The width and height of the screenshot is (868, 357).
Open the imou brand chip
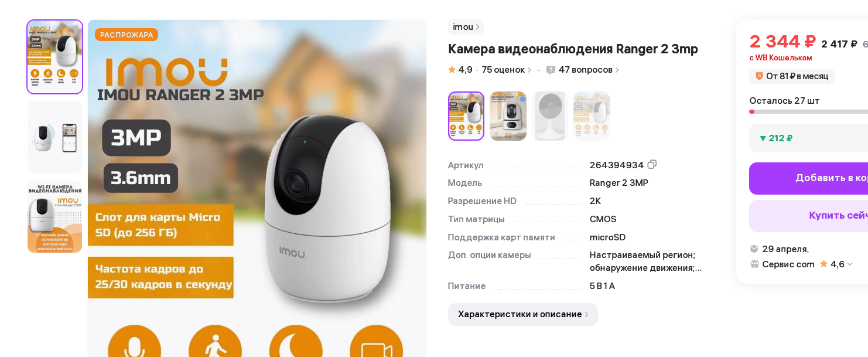(x=466, y=27)
